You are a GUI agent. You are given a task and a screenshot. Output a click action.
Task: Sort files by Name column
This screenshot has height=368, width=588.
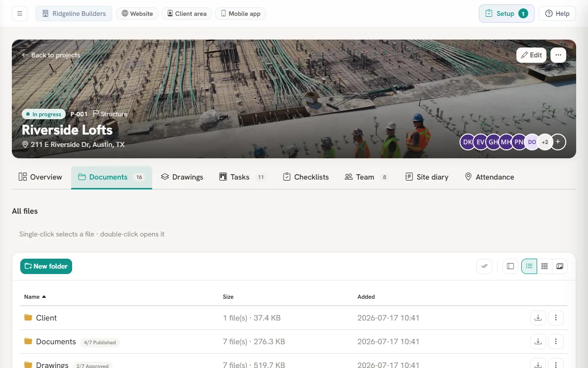pos(35,297)
